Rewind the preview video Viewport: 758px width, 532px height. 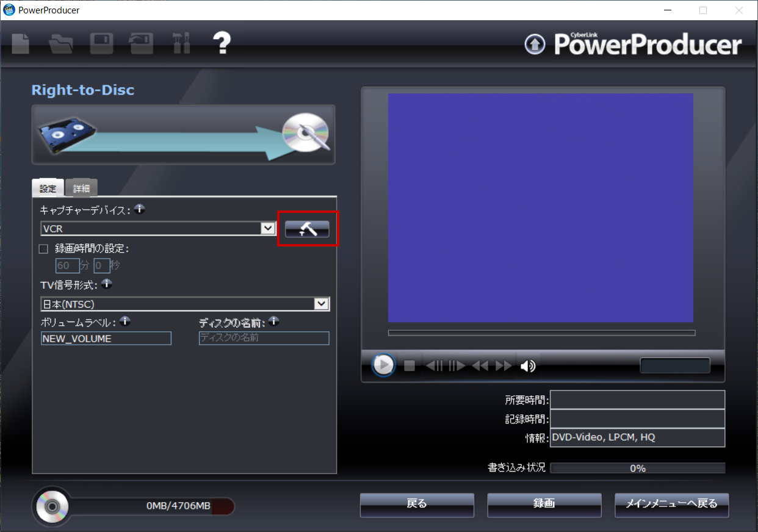click(480, 365)
